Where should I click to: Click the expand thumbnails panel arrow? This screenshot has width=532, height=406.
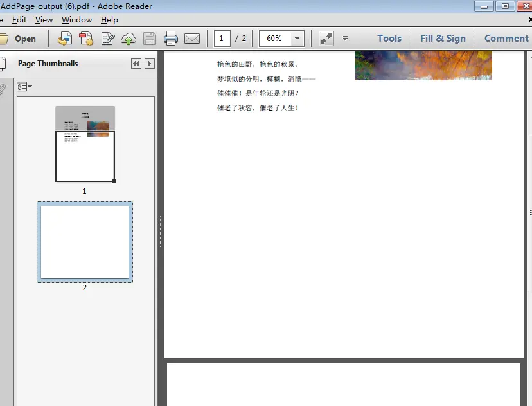click(x=150, y=64)
